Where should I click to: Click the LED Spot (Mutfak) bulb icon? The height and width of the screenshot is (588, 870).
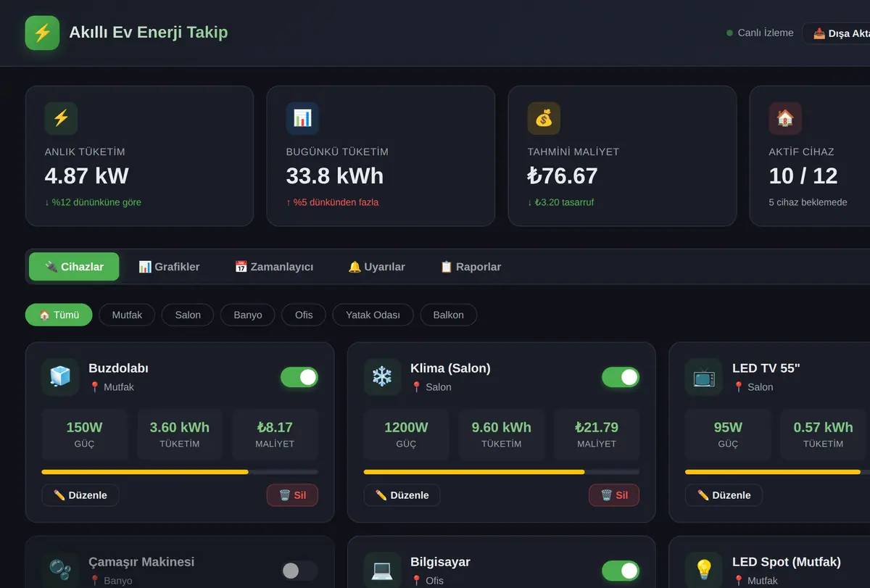coord(704,570)
